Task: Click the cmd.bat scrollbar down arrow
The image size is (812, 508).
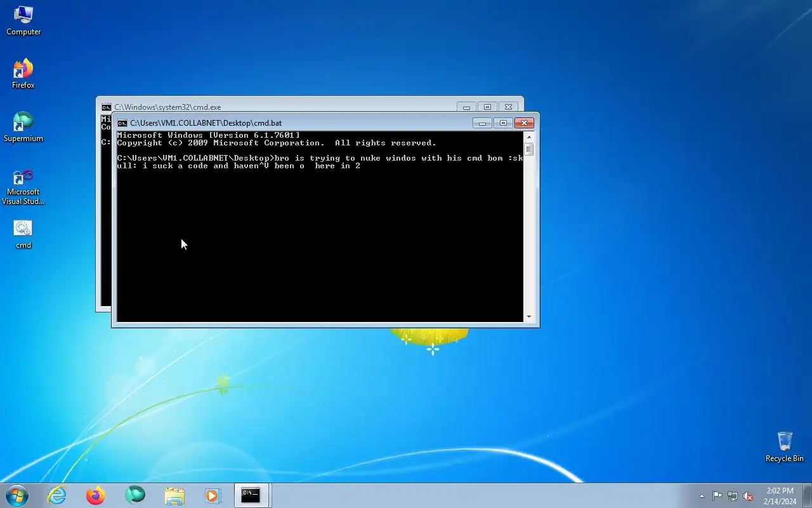Action: (x=529, y=316)
